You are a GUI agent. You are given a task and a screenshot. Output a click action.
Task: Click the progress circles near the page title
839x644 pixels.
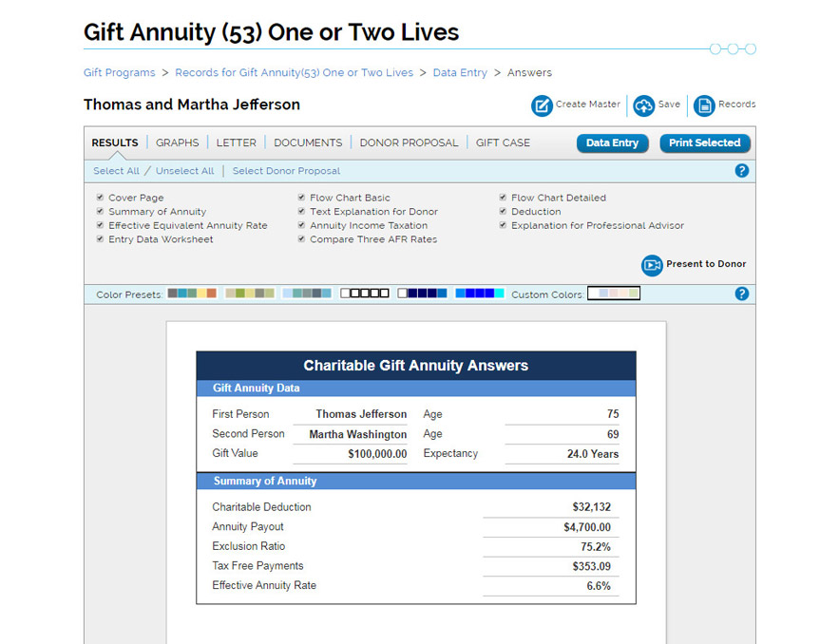click(x=733, y=48)
